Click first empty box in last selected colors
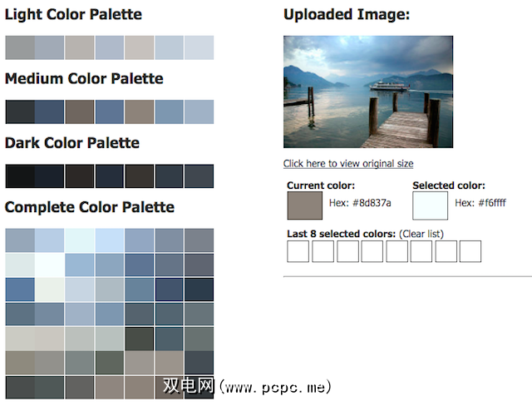 coord(298,251)
